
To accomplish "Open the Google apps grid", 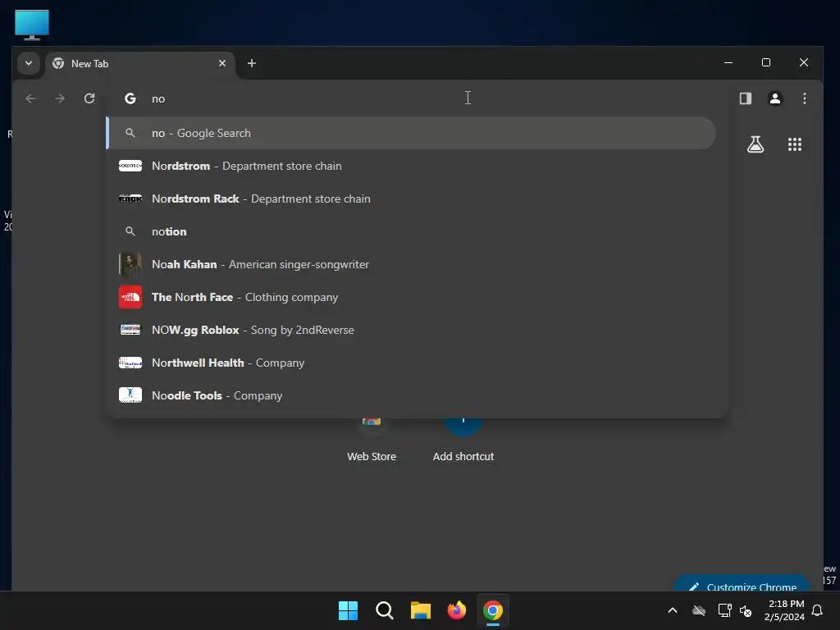I will tap(794, 144).
